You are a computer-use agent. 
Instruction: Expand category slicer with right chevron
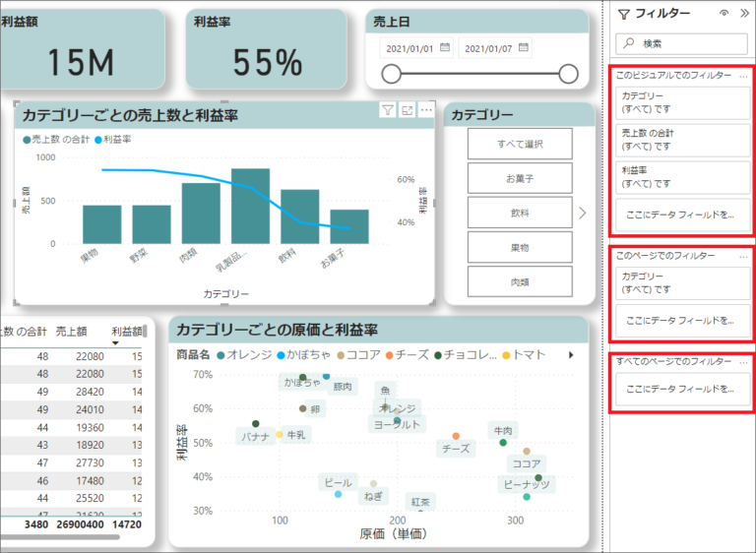tap(583, 213)
